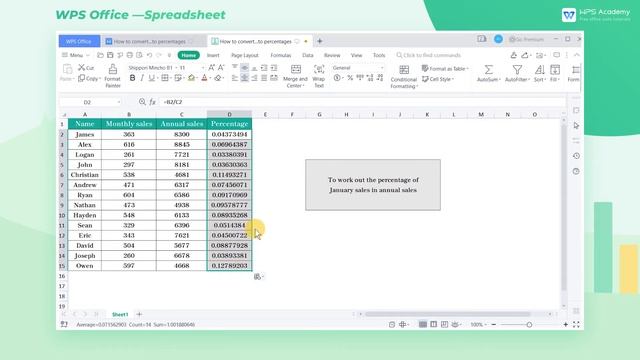Click the formula bar showing =B2/C2
The image size is (640, 360).
(362, 102)
